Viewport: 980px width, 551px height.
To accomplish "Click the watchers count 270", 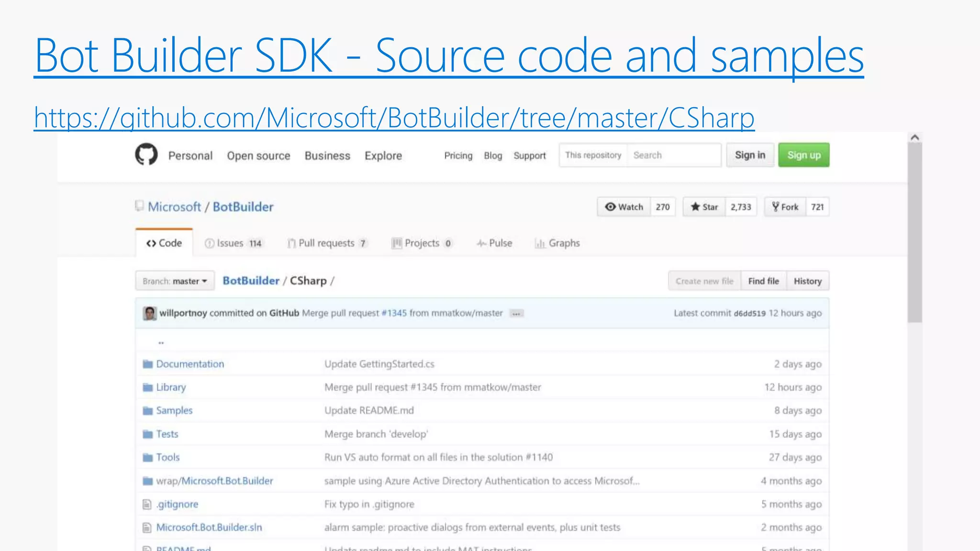I will click(x=663, y=207).
